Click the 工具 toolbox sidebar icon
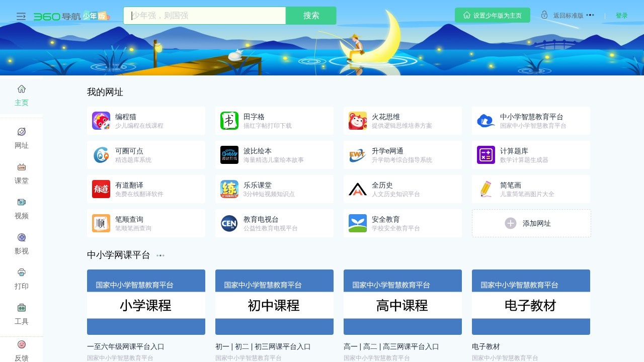644x362 pixels. pos(22,308)
